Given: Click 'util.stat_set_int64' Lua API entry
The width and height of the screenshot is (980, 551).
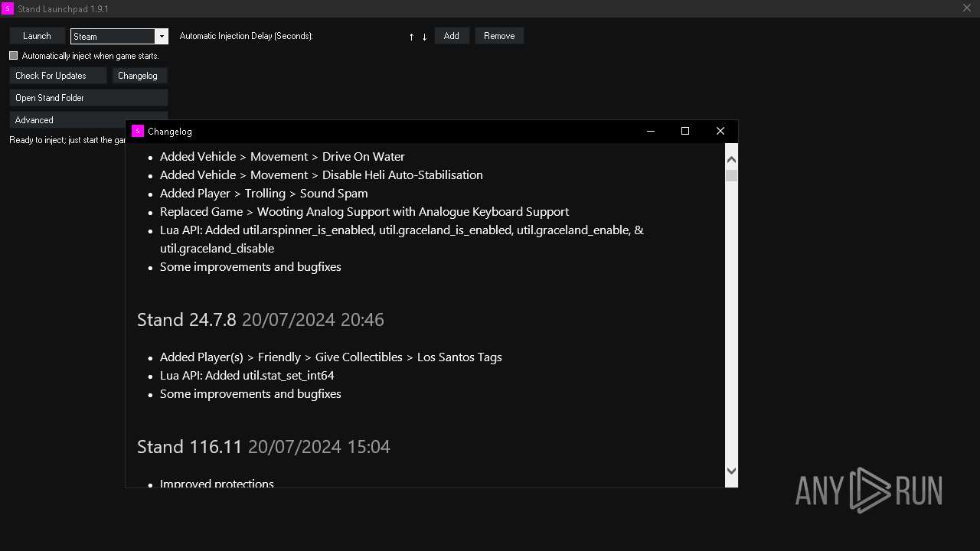Looking at the screenshot, I should [x=247, y=376].
